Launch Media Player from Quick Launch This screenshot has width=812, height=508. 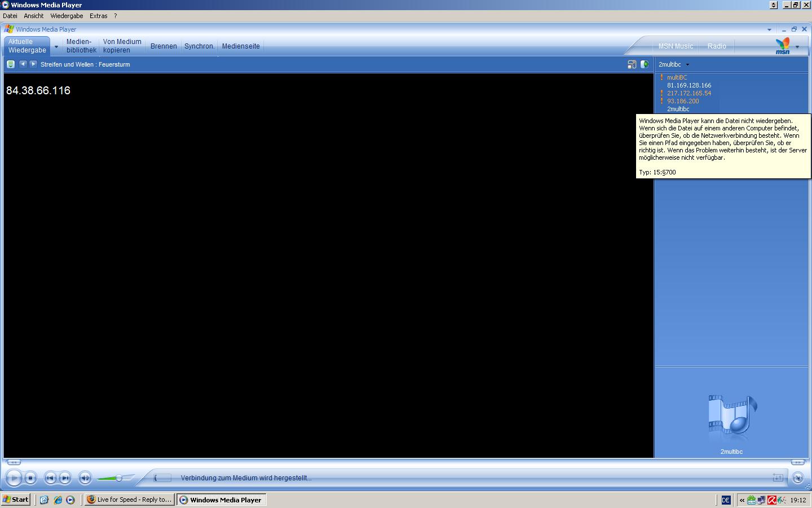pos(70,500)
